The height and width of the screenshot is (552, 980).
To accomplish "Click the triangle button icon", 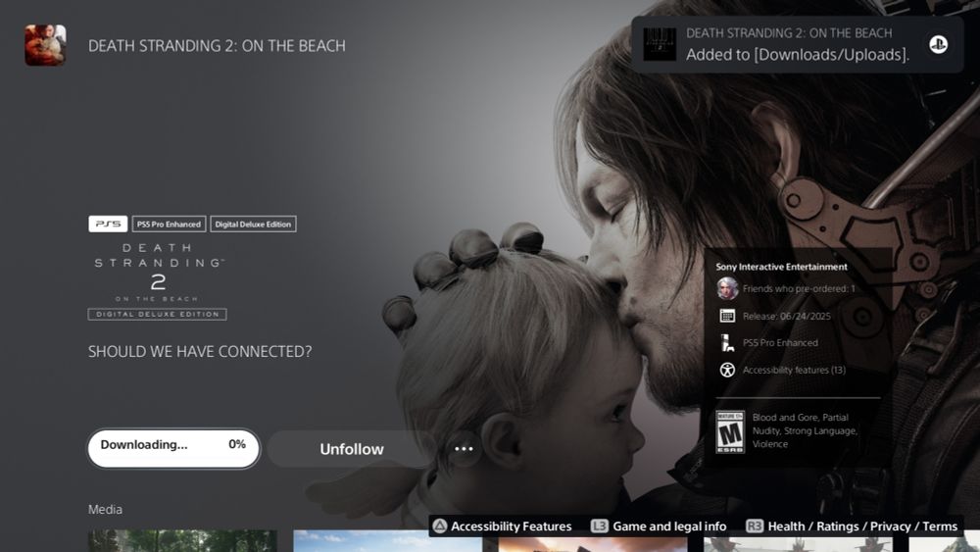I will (440, 526).
